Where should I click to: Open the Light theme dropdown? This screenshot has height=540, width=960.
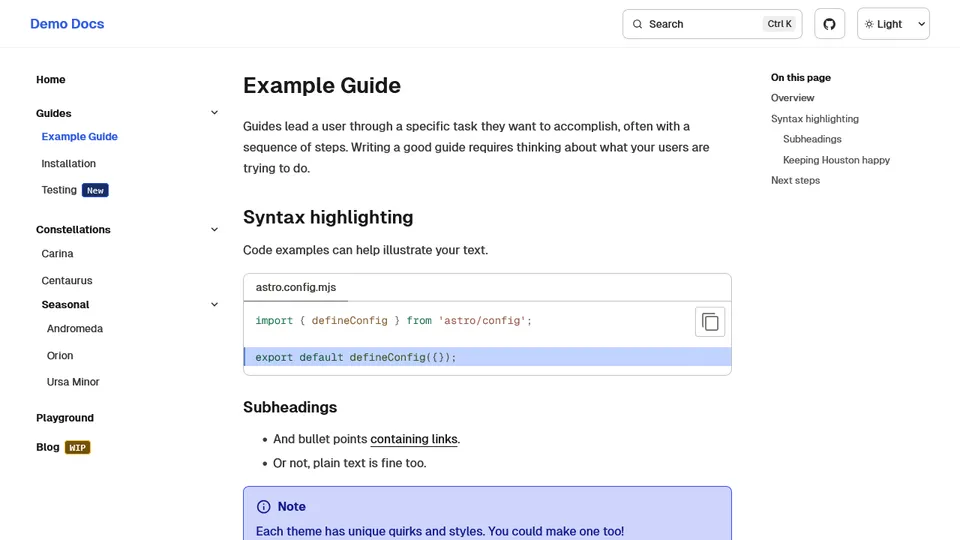[x=893, y=24]
